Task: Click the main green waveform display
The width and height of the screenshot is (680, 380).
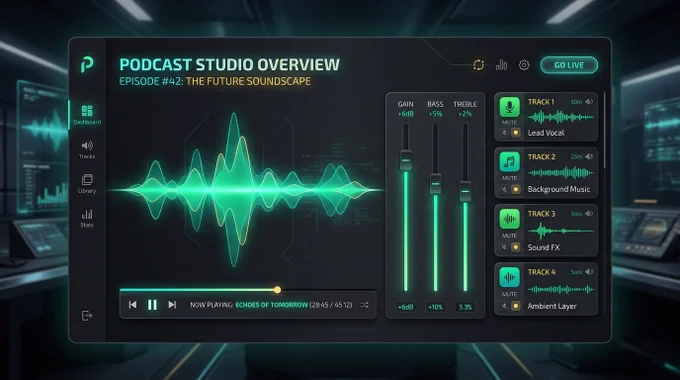Action: pos(246,190)
